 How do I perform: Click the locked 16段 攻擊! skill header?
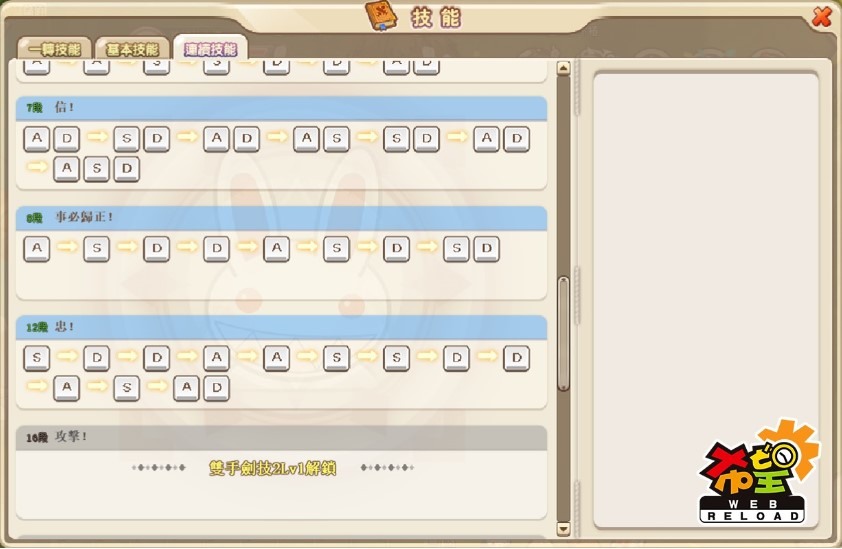(x=281, y=437)
